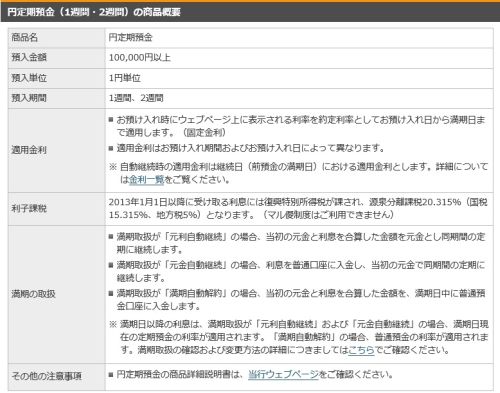The width and height of the screenshot is (500, 393).
Task: Click the 元利自動継続 bullet paragraph
Action: 297,243
